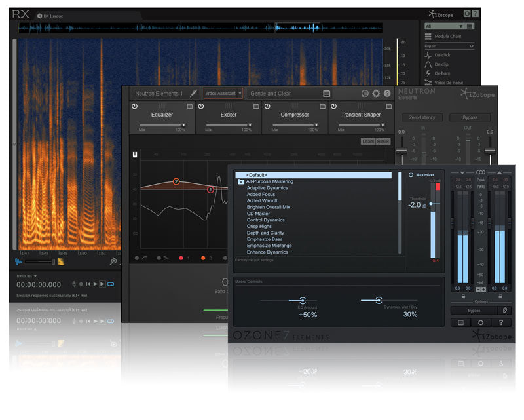Open the Neutron preset browser icon
524x420 pixels.
327,94
